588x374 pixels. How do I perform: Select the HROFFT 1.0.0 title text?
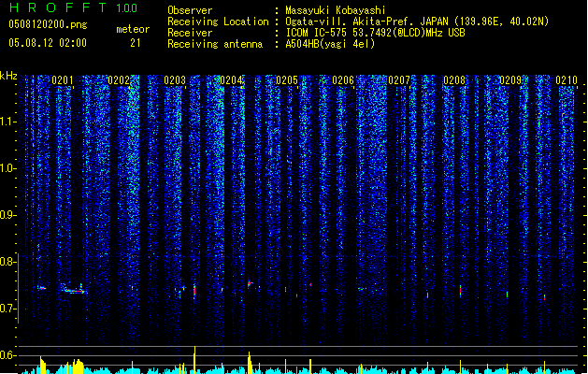(74, 7)
